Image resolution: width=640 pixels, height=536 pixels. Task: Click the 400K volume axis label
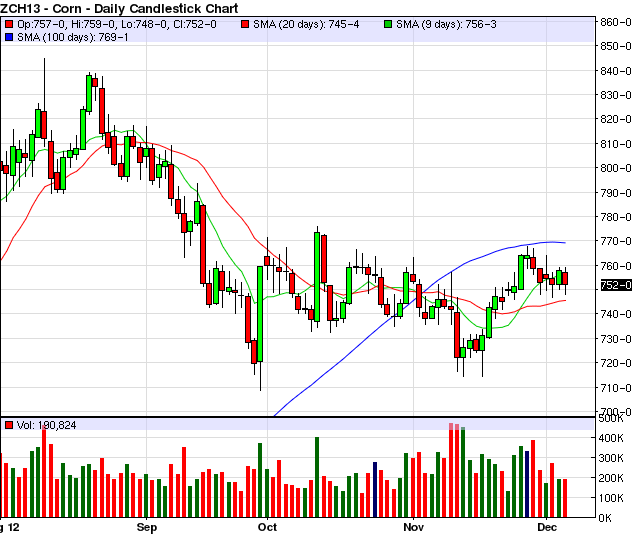pyautogui.click(x=611, y=438)
